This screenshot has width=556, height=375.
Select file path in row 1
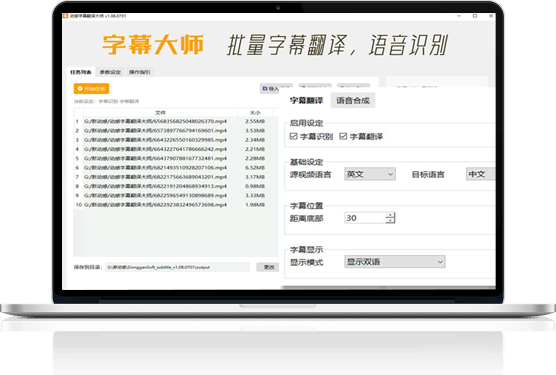(155, 122)
